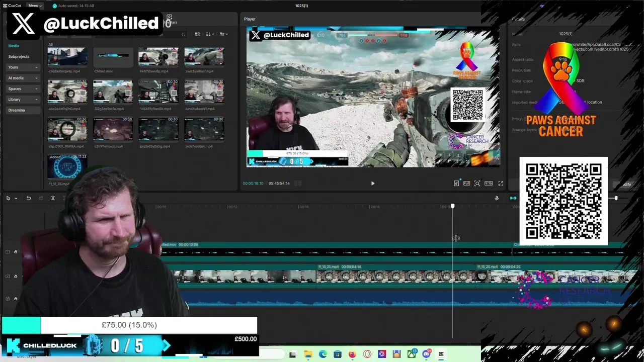
Task: Expand the Yours dropdown
Action: pos(23,67)
